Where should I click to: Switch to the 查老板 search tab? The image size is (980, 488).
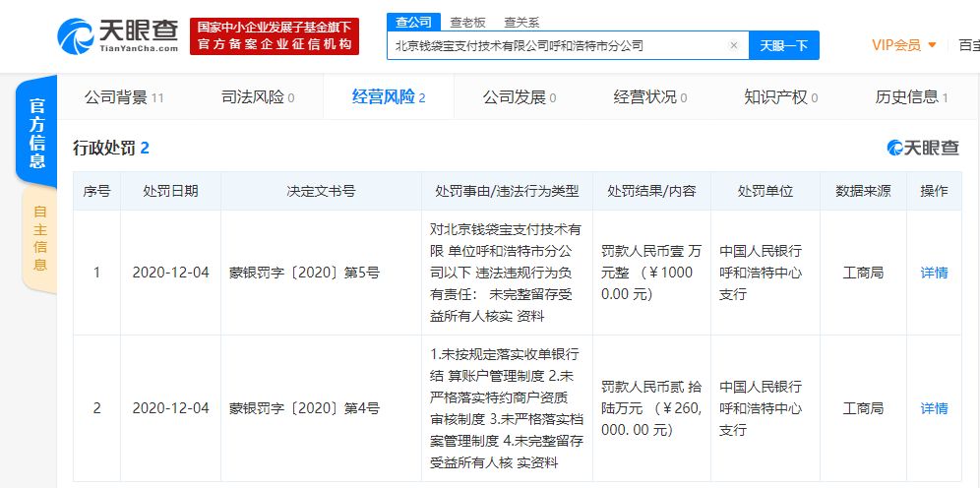467,23
